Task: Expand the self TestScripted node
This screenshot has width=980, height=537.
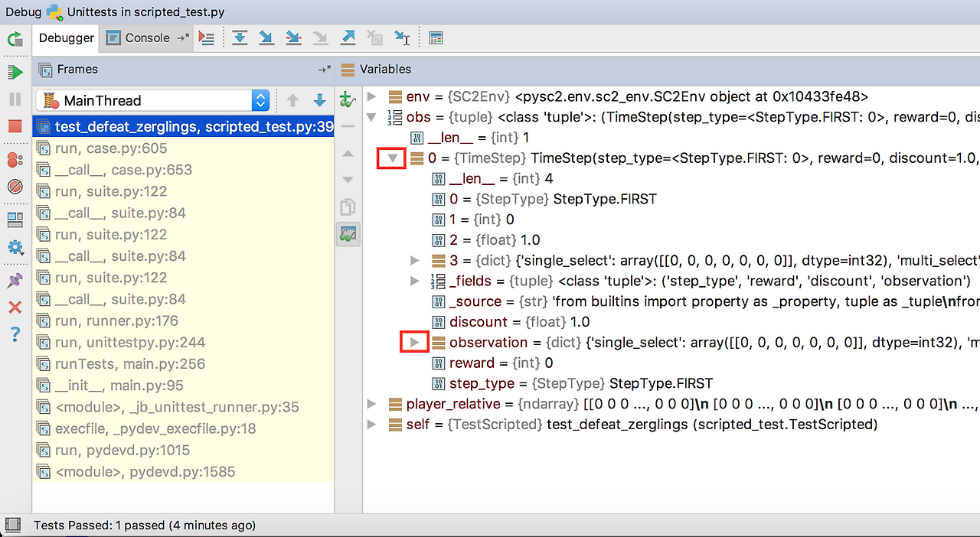Action: [372, 424]
